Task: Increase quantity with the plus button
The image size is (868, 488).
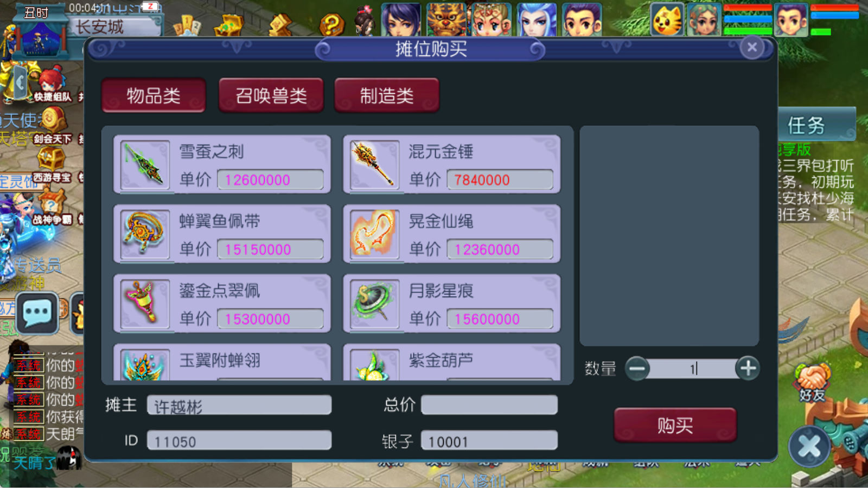Action: pos(748,369)
